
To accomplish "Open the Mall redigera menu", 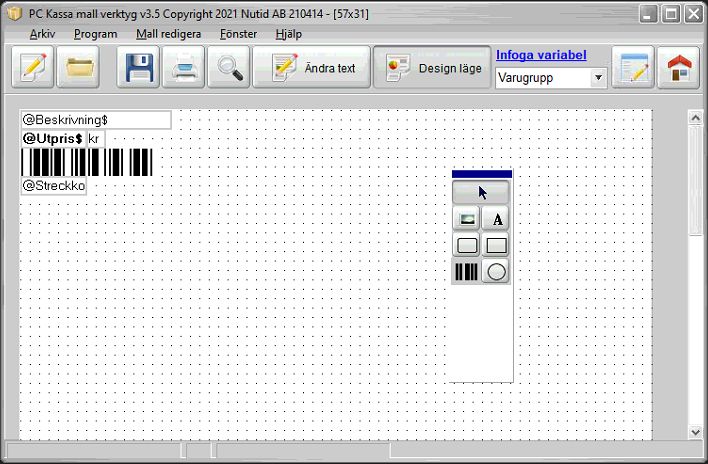I will 168,33.
